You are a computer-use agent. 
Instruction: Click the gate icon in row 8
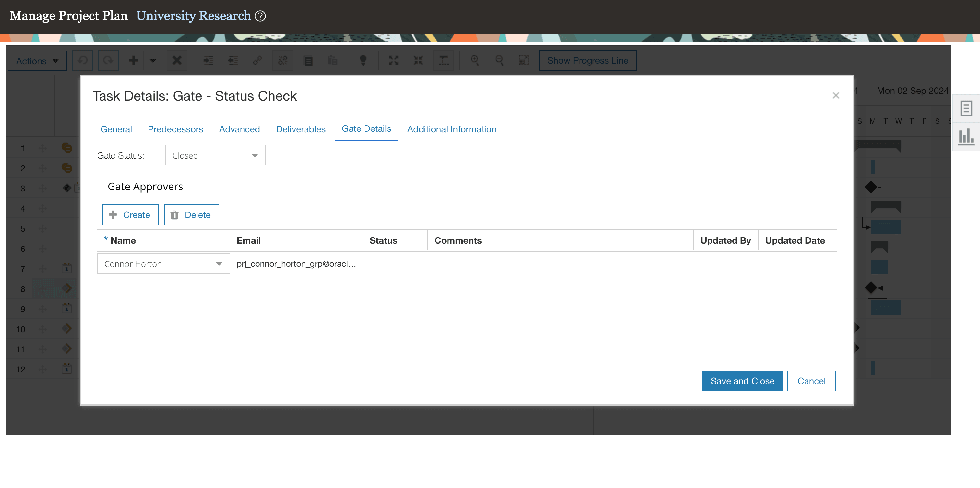pos(67,288)
